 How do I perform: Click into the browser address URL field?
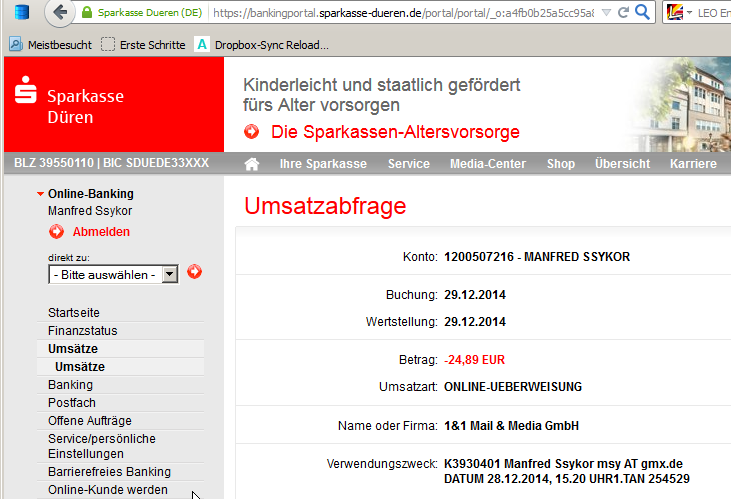pos(400,14)
